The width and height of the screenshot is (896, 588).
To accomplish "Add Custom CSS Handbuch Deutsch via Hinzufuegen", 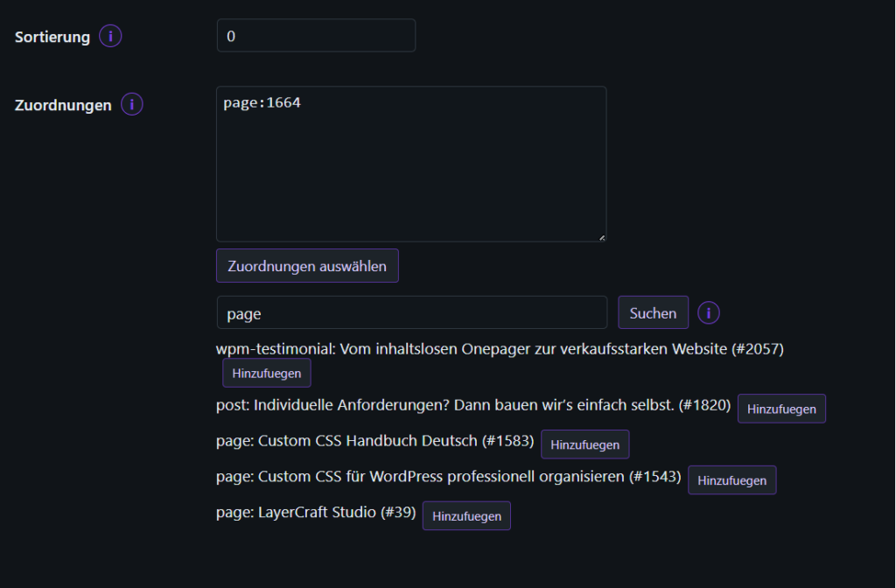I will [585, 444].
